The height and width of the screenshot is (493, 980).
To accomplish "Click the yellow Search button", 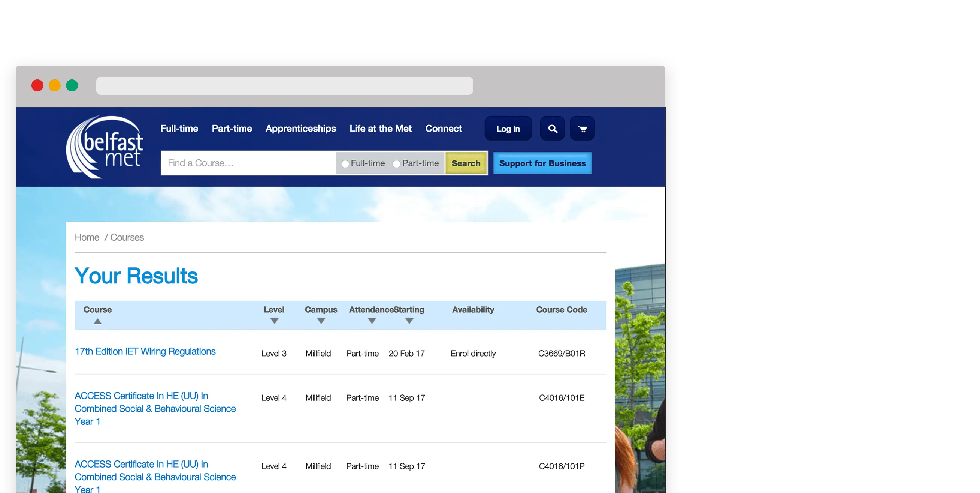I will pyautogui.click(x=466, y=163).
